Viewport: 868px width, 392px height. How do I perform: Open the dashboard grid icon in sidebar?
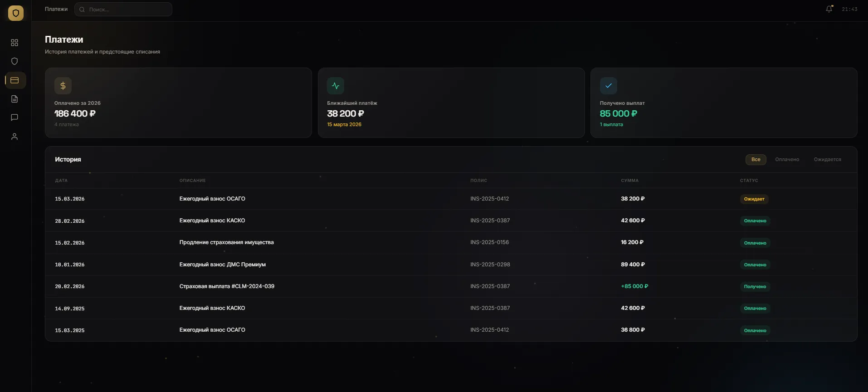tap(15, 43)
